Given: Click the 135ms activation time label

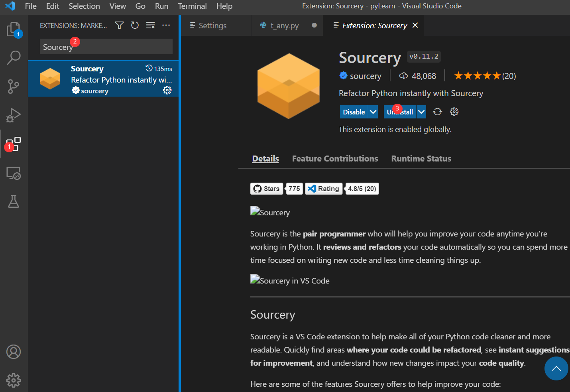Looking at the screenshot, I should (x=159, y=69).
